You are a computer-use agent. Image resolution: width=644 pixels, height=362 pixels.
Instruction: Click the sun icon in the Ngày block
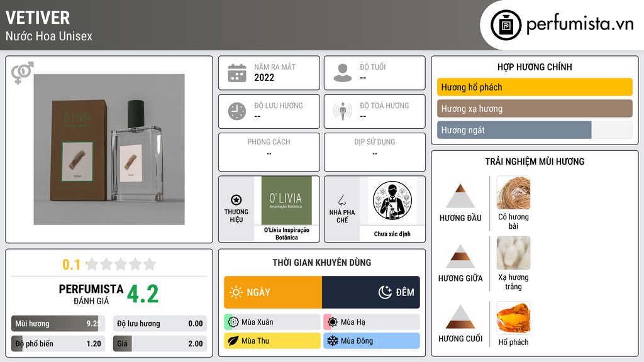click(236, 292)
